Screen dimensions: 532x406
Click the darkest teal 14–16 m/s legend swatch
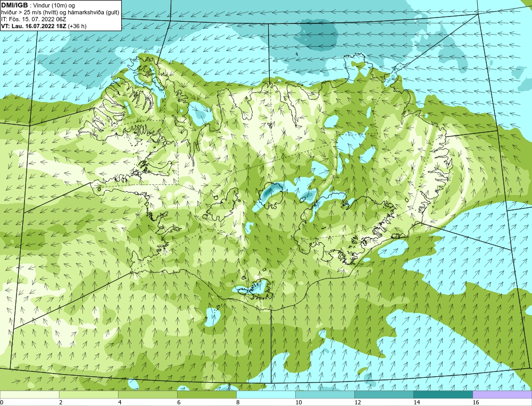click(443, 394)
